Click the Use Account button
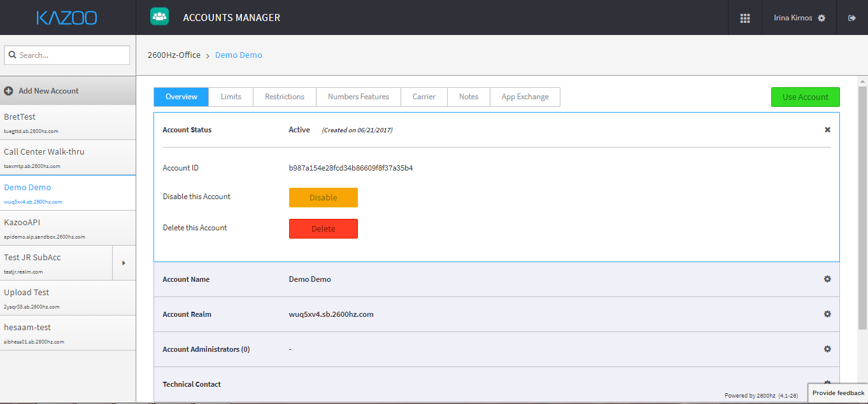 (x=806, y=97)
